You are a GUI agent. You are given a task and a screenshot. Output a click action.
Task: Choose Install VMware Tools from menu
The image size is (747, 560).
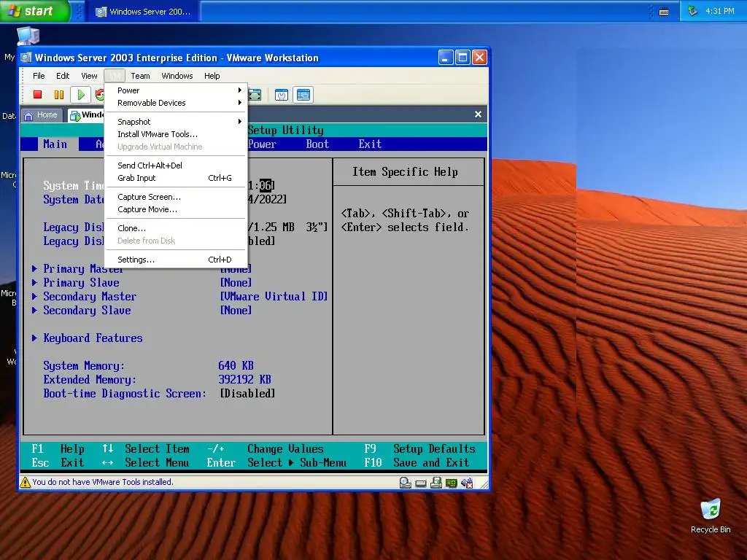(176, 134)
